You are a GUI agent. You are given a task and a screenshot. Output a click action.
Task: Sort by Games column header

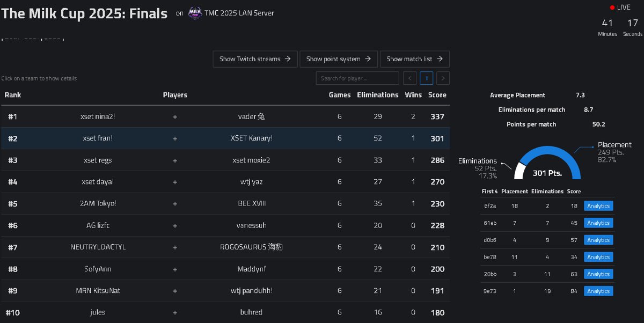340,95
